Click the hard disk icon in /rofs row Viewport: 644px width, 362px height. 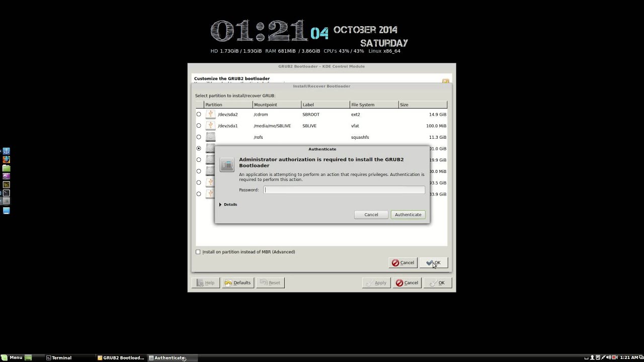tap(210, 137)
